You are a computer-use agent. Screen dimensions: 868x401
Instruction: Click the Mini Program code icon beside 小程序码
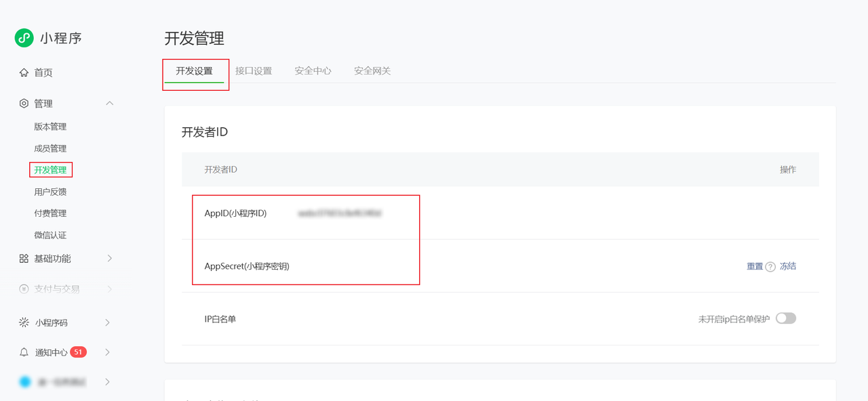click(x=24, y=322)
